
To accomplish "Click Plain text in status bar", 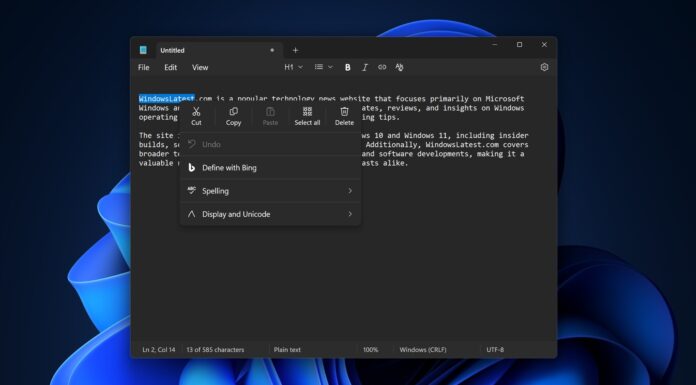I will point(287,350).
